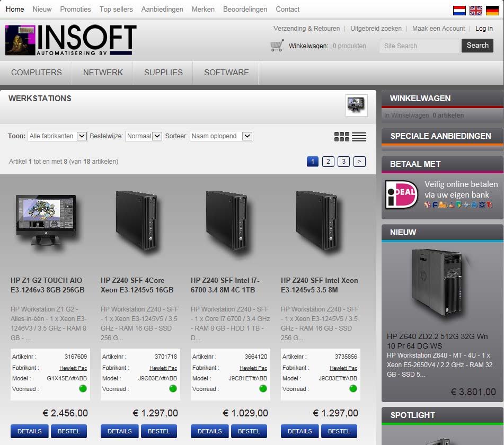Screen dimensions: 504x445
Task: Go to results page 1
Action: pyautogui.click(x=313, y=161)
